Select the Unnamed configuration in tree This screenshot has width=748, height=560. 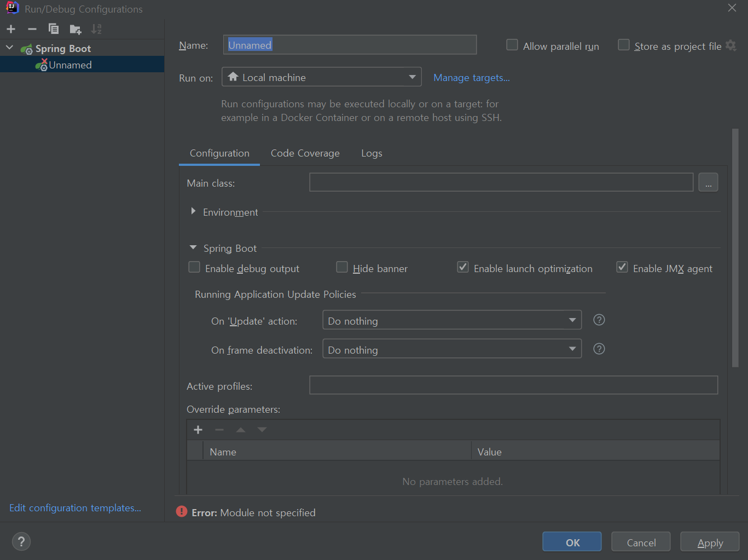click(x=82, y=65)
